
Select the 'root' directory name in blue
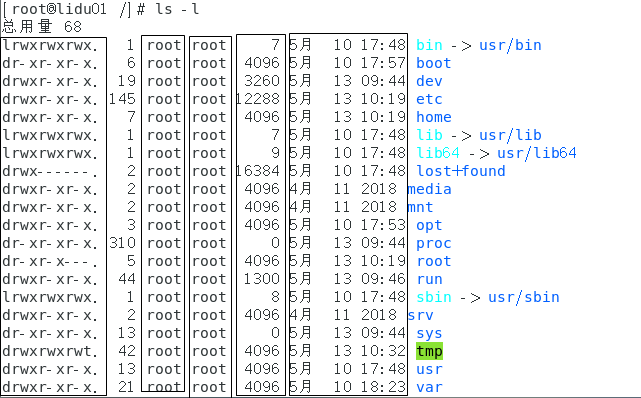[434, 261]
